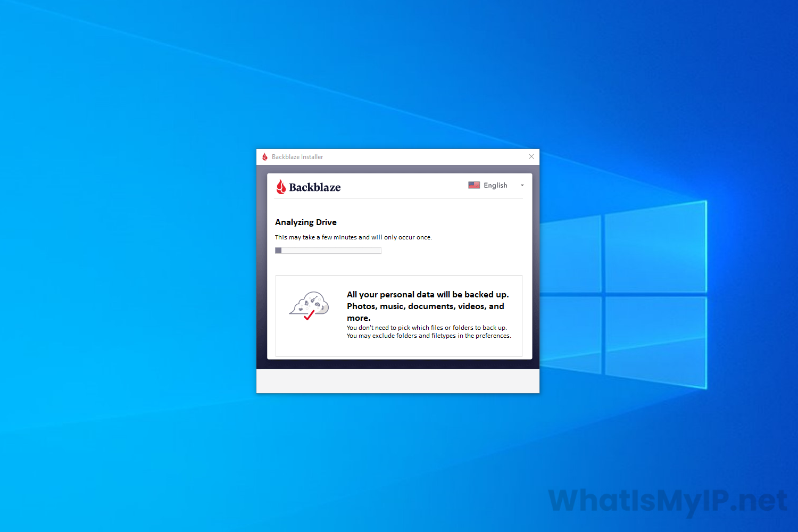Click the Backblaze logo in installer header
This screenshot has width=798, height=532.
click(308, 187)
